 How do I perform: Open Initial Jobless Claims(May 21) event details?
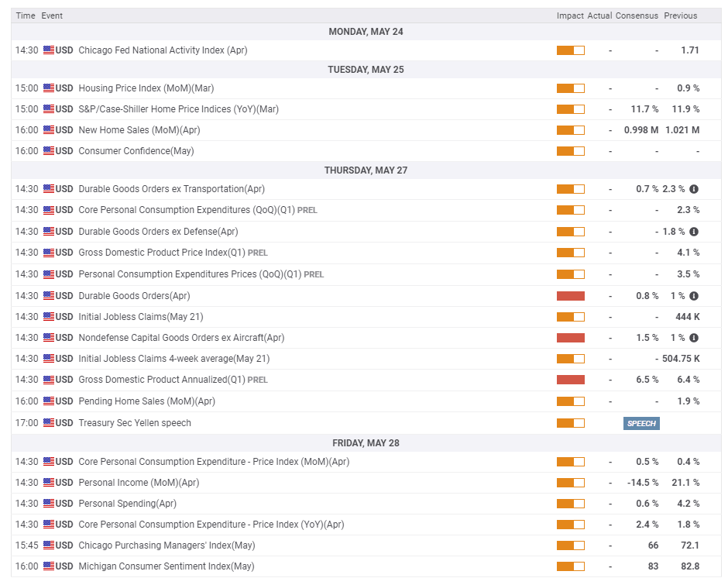pos(140,317)
